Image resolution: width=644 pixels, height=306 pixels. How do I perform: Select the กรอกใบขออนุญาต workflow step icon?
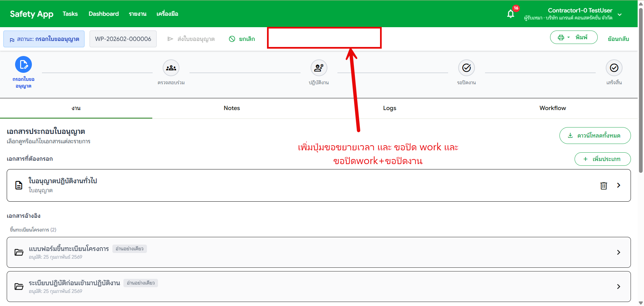click(23, 64)
